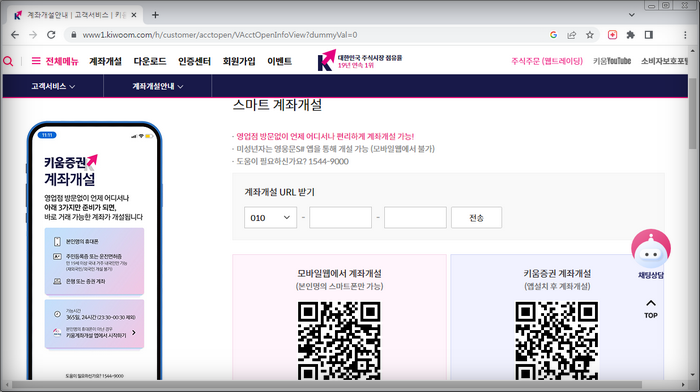The width and height of the screenshot is (700, 392).
Task: Click the 주식주문 (웹트레이딩) link
Action: (x=547, y=61)
